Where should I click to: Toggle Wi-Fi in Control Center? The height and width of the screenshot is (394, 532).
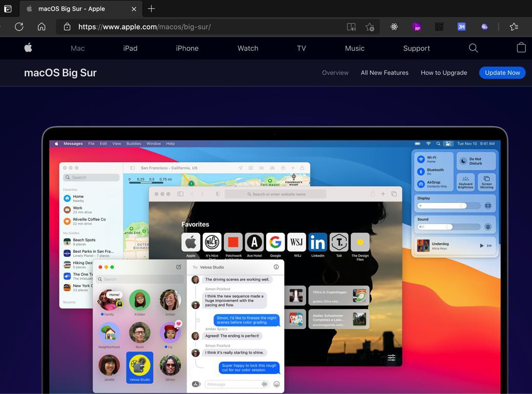421,159
